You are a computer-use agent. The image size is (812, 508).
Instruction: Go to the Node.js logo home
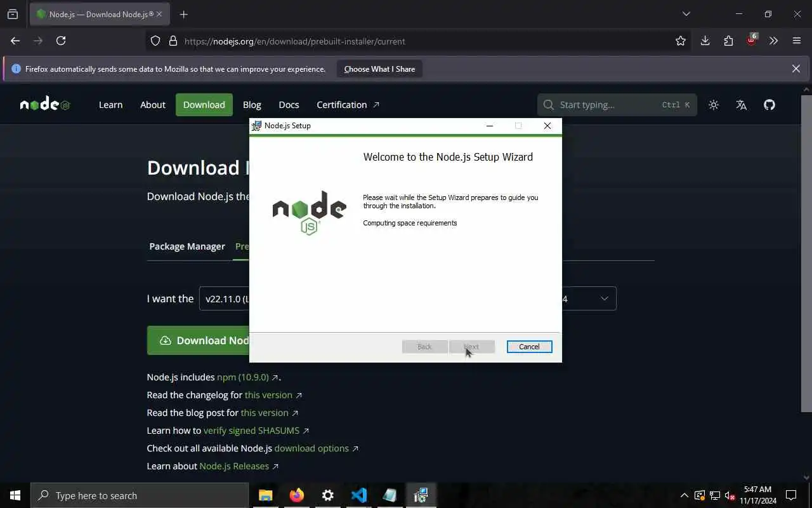[x=44, y=104]
